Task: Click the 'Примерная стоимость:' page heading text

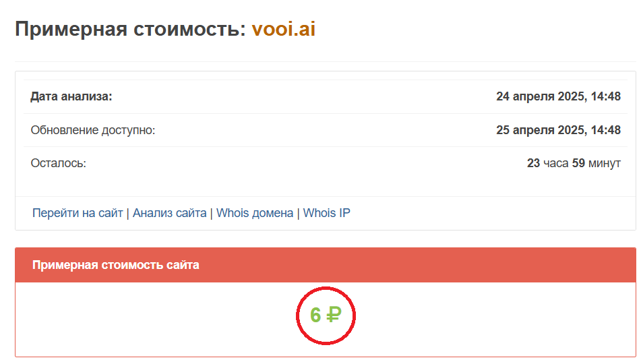Action: coord(130,30)
